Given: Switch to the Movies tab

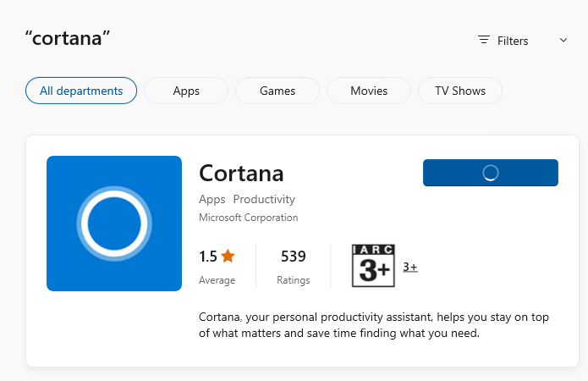Looking at the screenshot, I should (x=369, y=91).
